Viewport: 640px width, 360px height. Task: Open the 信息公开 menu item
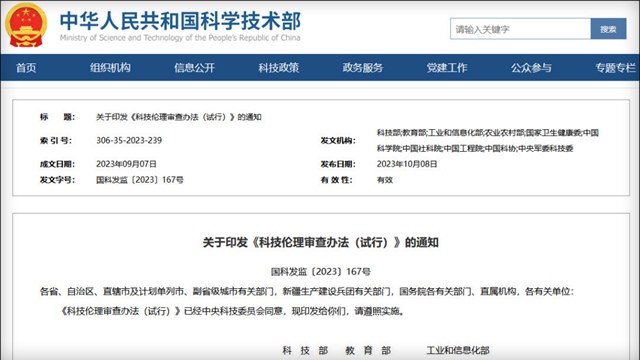pyautogui.click(x=194, y=68)
